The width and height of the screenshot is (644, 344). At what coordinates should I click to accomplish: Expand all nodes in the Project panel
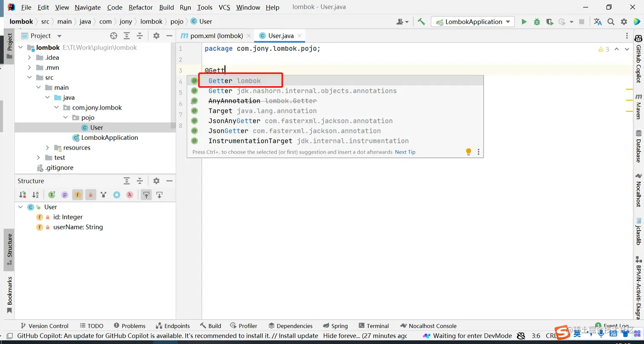click(x=126, y=36)
